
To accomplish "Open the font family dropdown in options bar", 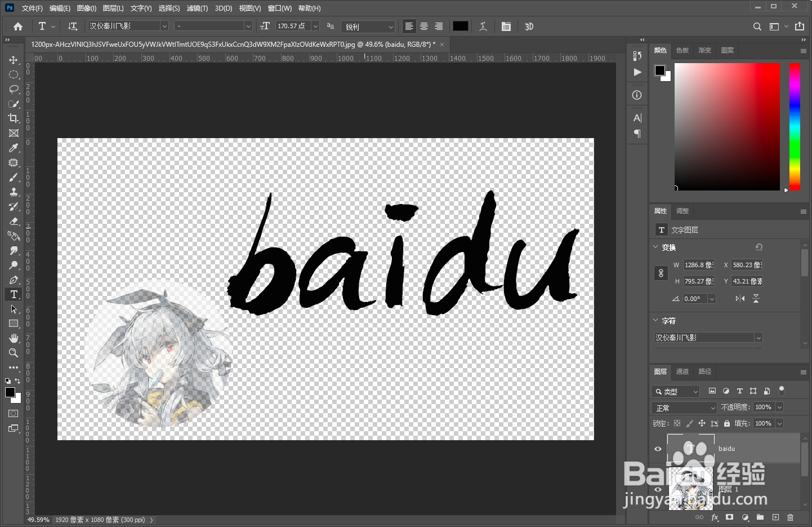I will (164, 26).
